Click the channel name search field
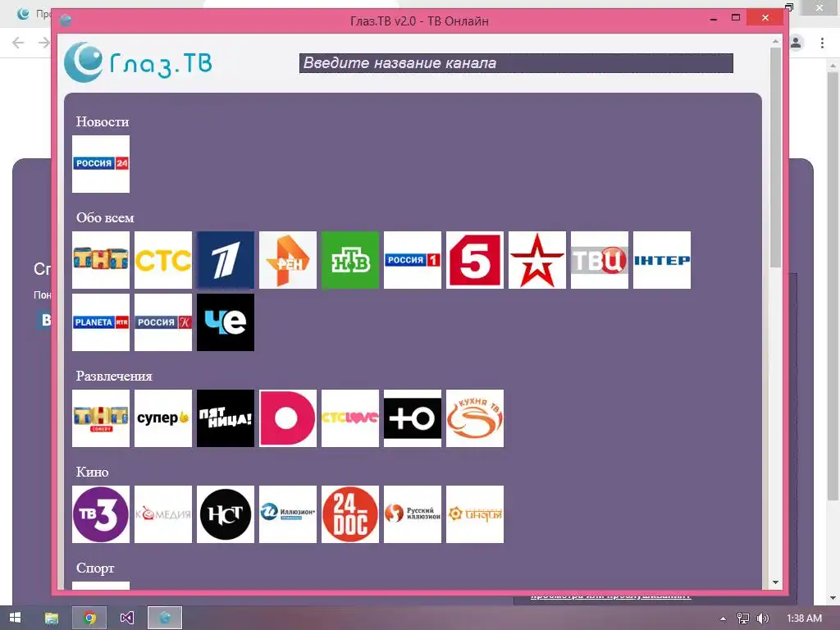 [x=516, y=63]
